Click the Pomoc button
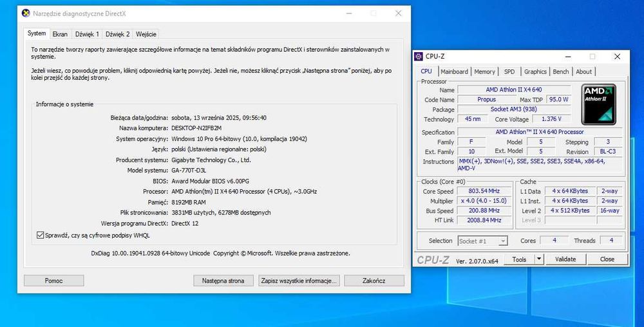The image size is (644, 327). [54, 281]
